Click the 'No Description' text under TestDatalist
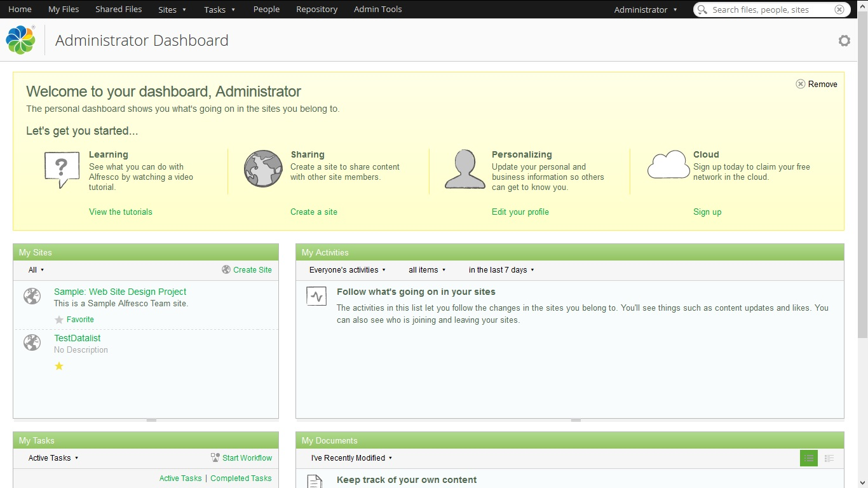868x488 pixels. [x=81, y=350]
